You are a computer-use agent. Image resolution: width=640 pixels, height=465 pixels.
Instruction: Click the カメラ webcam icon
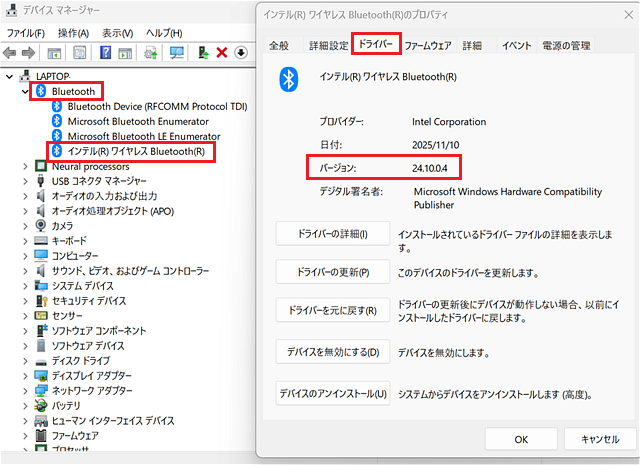[x=41, y=225]
